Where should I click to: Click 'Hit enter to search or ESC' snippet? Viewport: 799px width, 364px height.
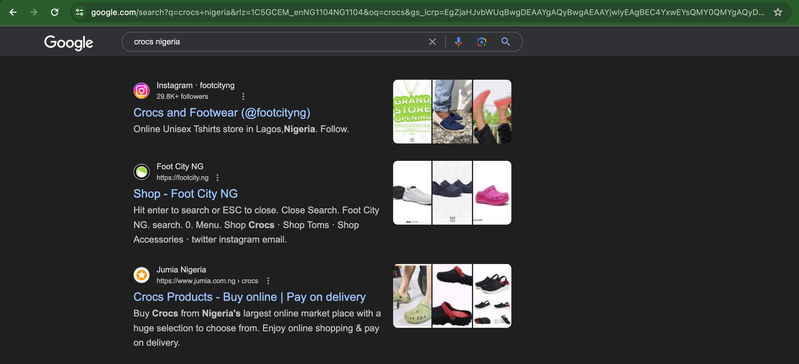(x=256, y=225)
